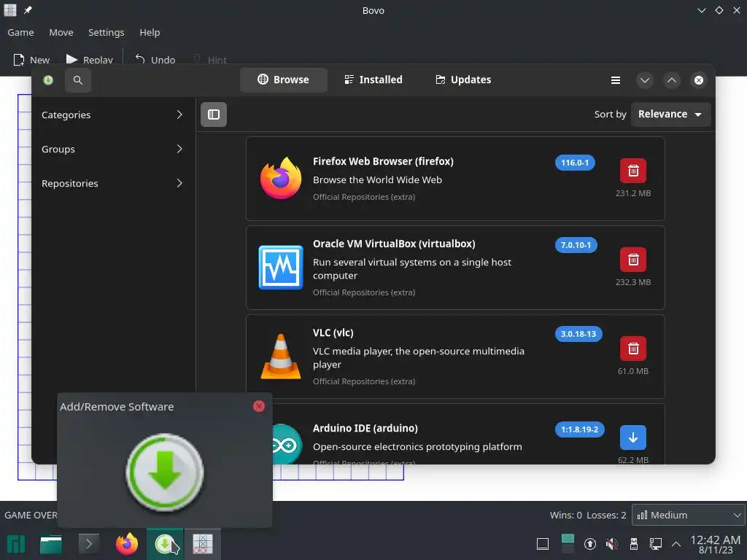Open the Sort by Relevance dropdown
The height and width of the screenshot is (560, 747).
pos(670,114)
